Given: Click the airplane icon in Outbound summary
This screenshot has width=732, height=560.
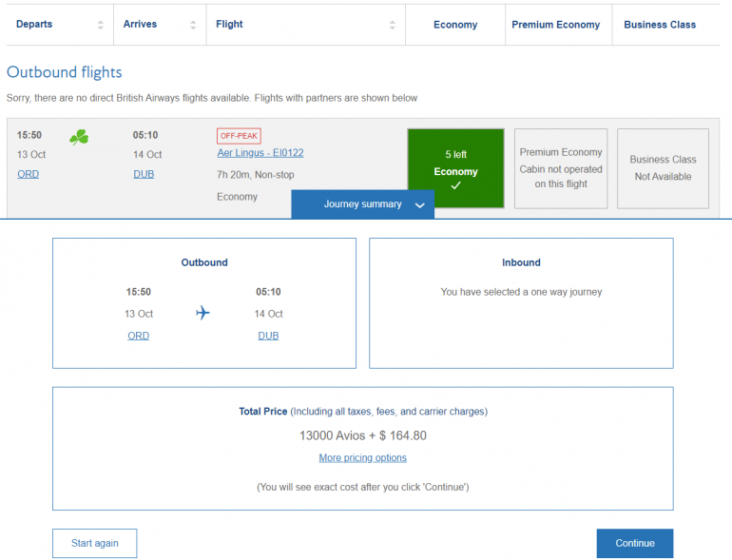Looking at the screenshot, I should click(202, 313).
